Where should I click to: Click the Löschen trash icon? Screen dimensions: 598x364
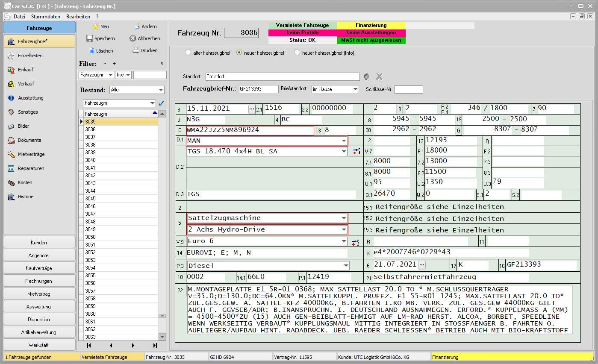tap(91, 50)
